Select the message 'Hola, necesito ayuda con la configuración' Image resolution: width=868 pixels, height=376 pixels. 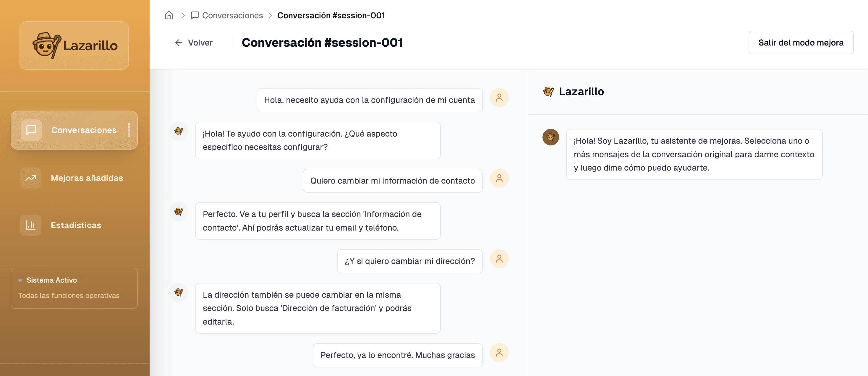click(x=369, y=100)
